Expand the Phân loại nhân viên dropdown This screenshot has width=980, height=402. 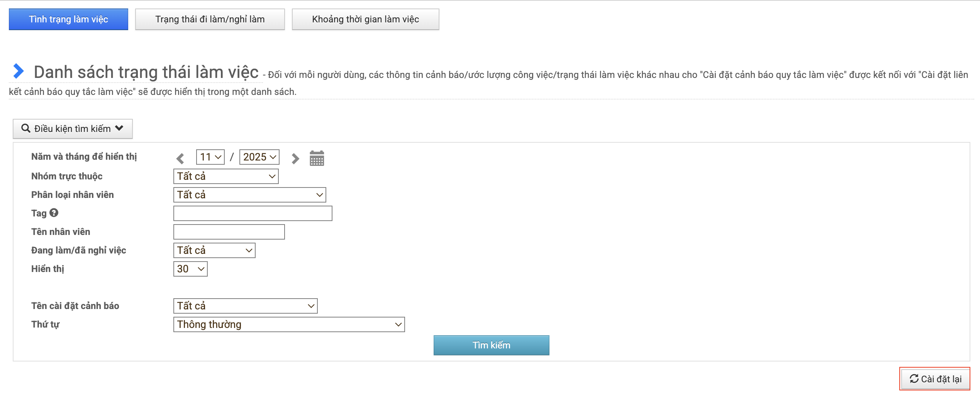(x=249, y=195)
